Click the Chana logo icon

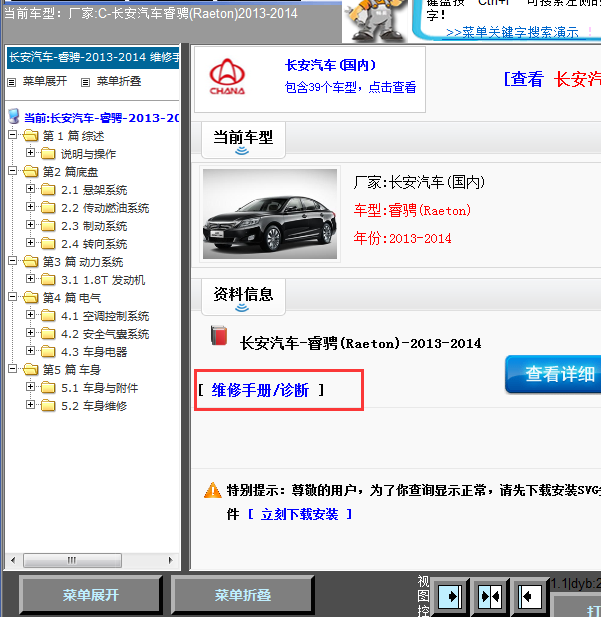[227, 76]
